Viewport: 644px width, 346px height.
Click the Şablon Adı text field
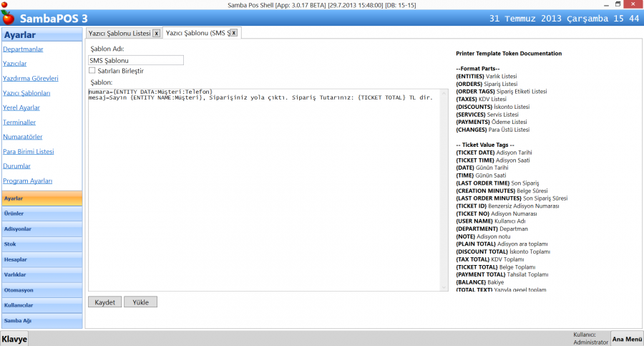tap(136, 60)
